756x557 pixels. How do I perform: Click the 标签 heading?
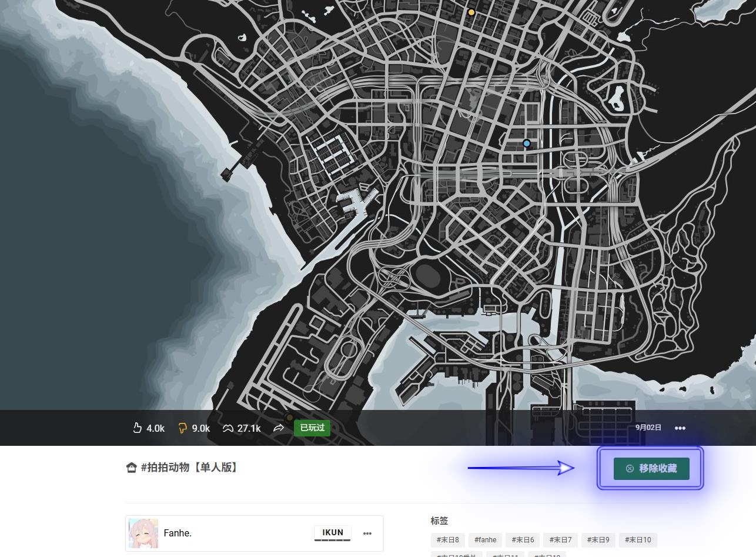point(440,521)
